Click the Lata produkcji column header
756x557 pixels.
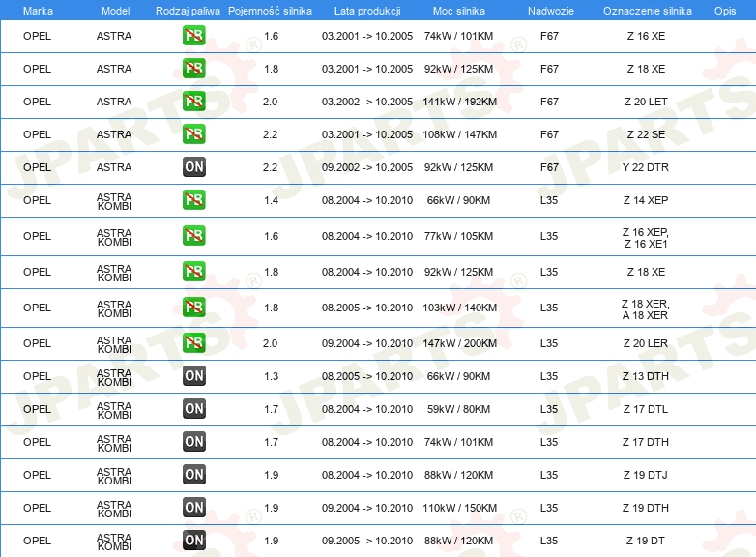pos(367,11)
